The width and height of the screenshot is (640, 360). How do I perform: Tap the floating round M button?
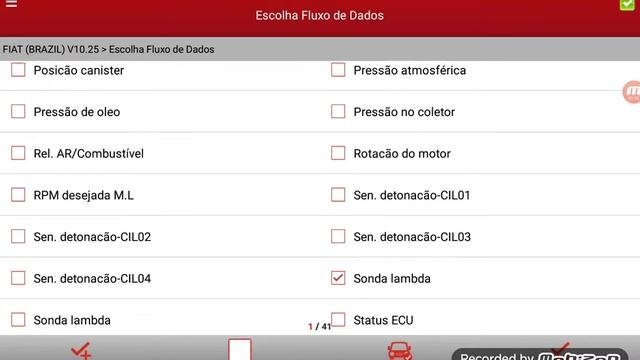click(x=632, y=92)
